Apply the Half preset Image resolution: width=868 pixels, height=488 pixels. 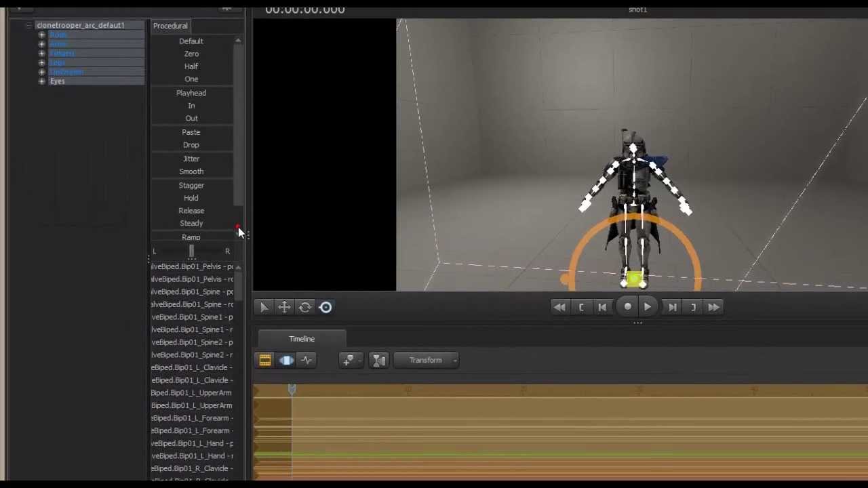(191, 66)
